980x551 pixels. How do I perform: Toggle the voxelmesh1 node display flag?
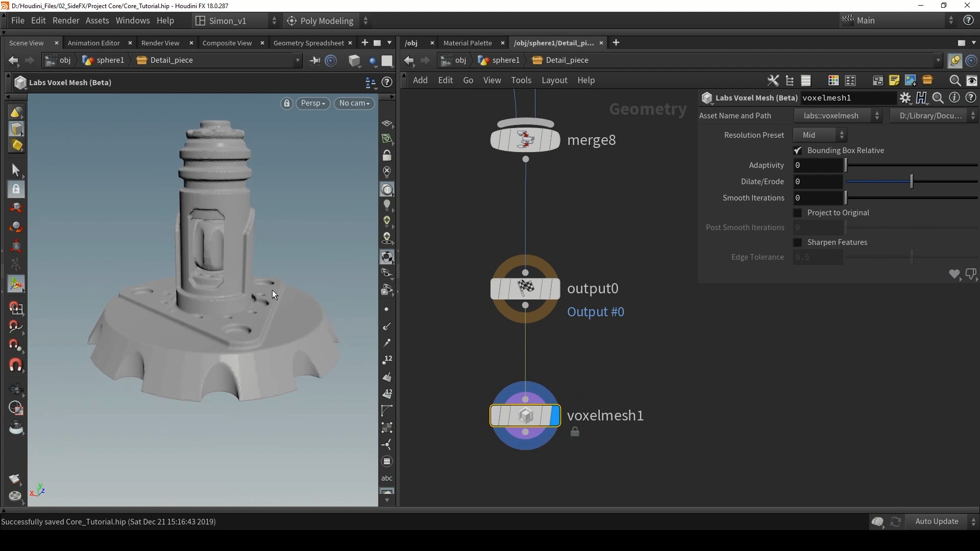click(555, 416)
